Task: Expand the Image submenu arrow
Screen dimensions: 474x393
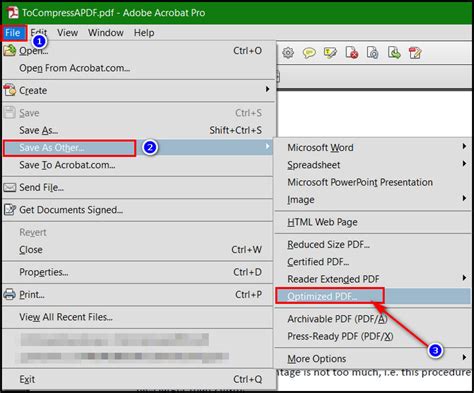Action: (x=464, y=198)
